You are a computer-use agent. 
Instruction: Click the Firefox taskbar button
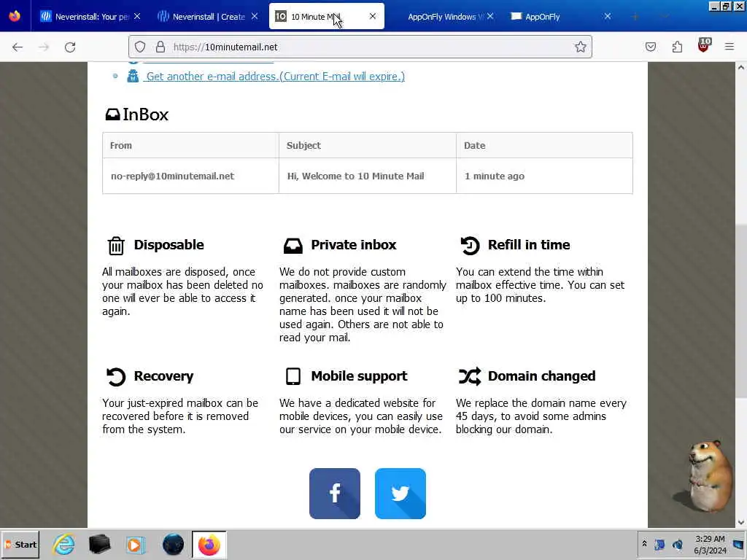tap(209, 544)
